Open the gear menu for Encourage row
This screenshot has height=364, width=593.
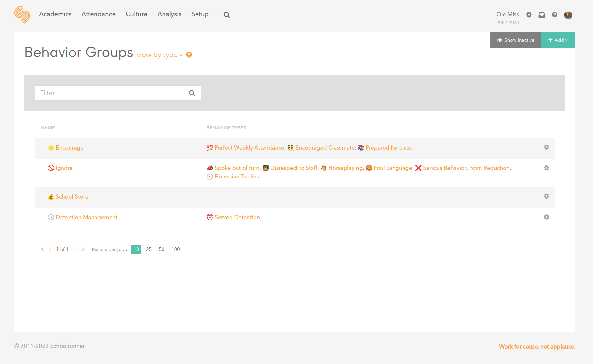(547, 147)
